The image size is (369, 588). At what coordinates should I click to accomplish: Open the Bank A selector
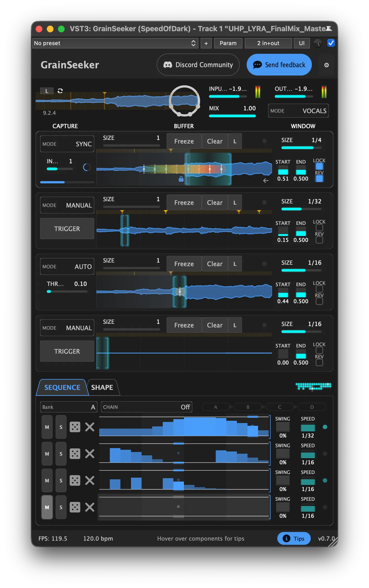[69, 407]
